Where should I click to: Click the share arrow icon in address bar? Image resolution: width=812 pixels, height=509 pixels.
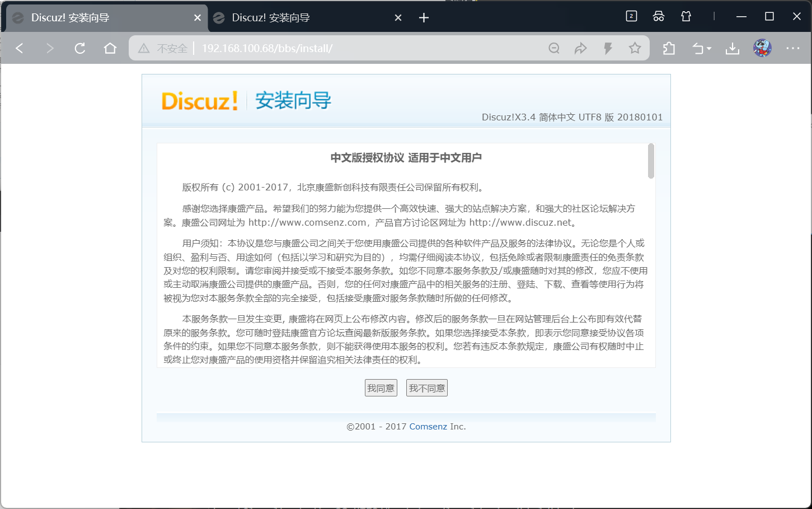point(581,48)
